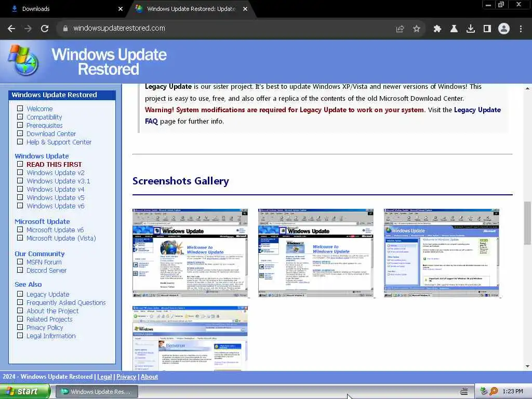Click the Windows start button

(x=25, y=392)
